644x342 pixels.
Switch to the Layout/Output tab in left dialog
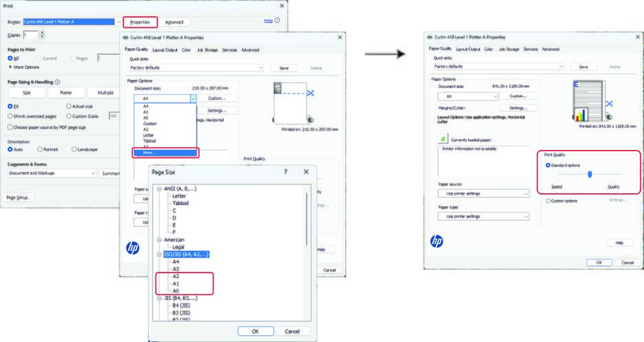point(164,50)
